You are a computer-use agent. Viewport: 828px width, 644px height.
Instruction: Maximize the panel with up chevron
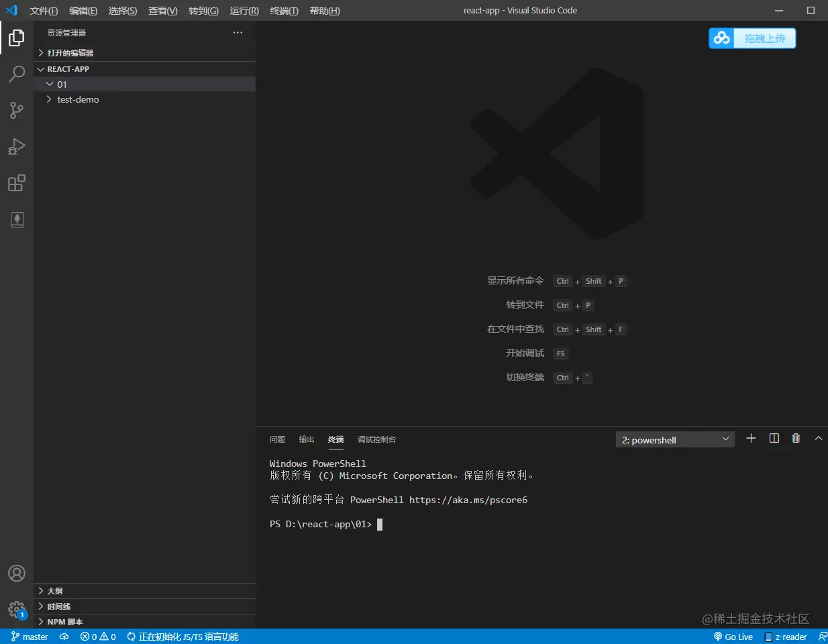[x=818, y=438]
